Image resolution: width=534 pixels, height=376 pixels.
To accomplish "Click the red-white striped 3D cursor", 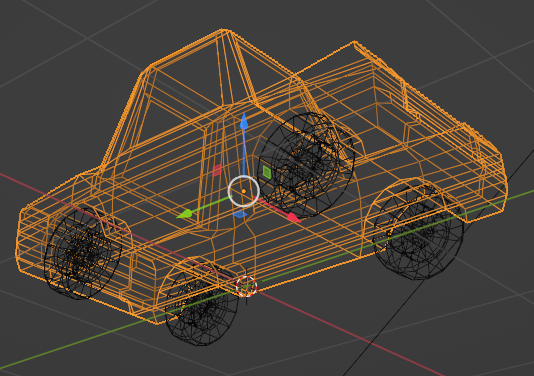I will pyautogui.click(x=246, y=286).
